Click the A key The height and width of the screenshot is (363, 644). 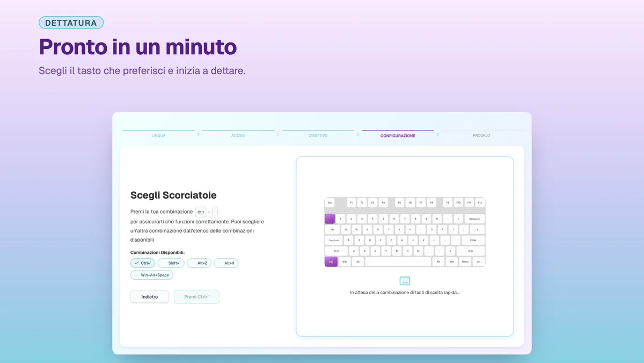click(348, 240)
